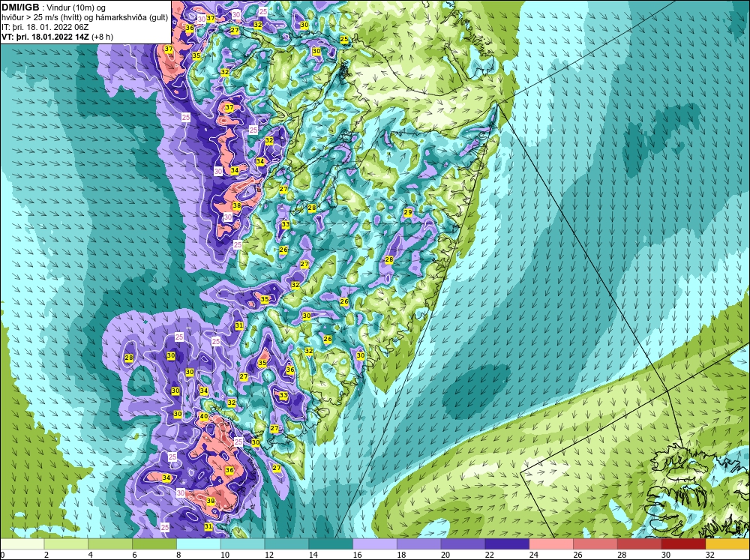The height and width of the screenshot is (560, 750).
Task: Click the medium green 4–6 m/s legend swatch
Action: click(x=110, y=544)
